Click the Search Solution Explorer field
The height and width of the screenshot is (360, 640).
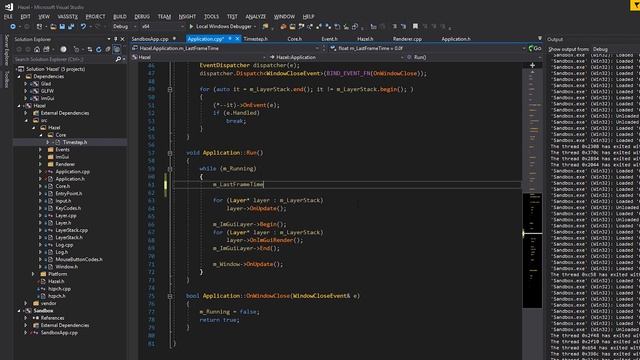coord(64,59)
